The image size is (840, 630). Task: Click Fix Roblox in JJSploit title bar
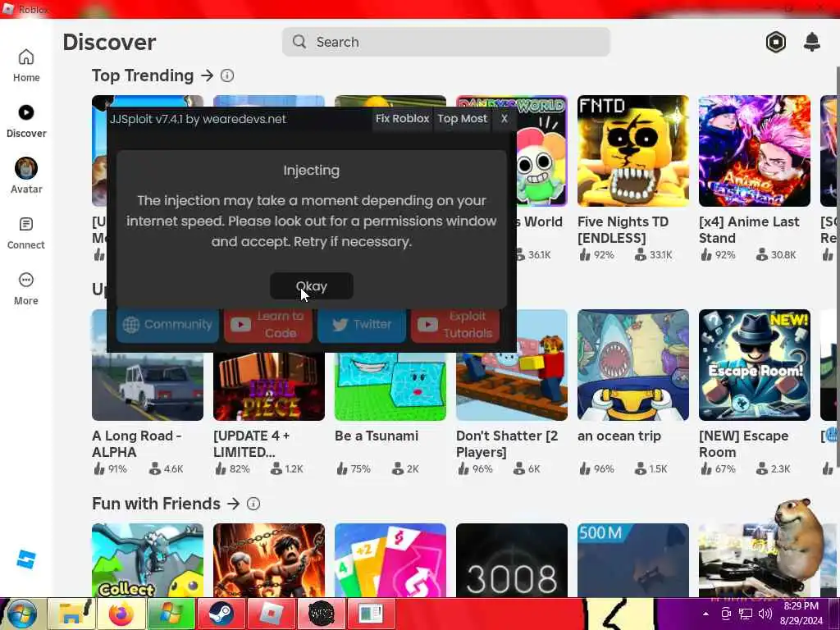click(402, 119)
